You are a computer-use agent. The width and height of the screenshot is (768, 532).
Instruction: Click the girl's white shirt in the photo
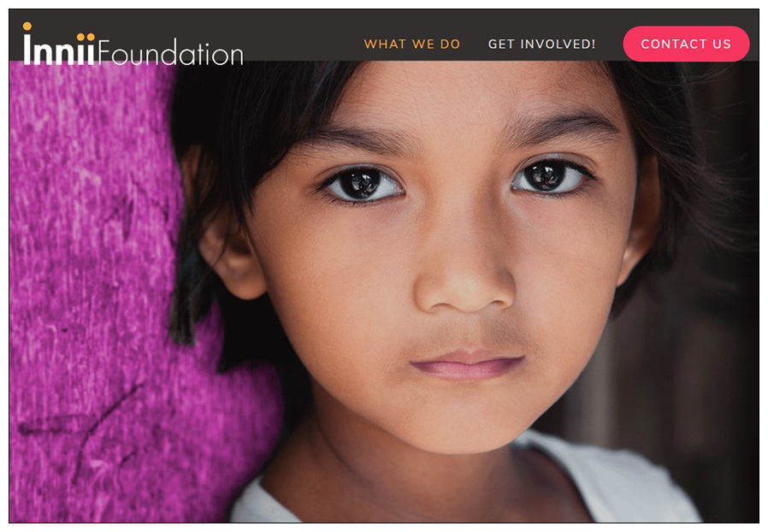612,485
